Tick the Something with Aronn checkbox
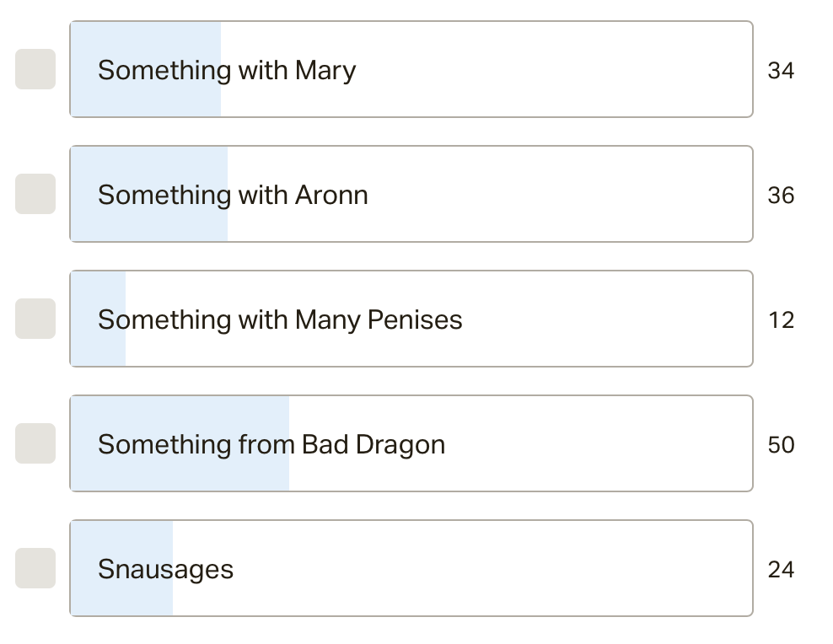Viewport: 833px width, 644px height. (35, 194)
